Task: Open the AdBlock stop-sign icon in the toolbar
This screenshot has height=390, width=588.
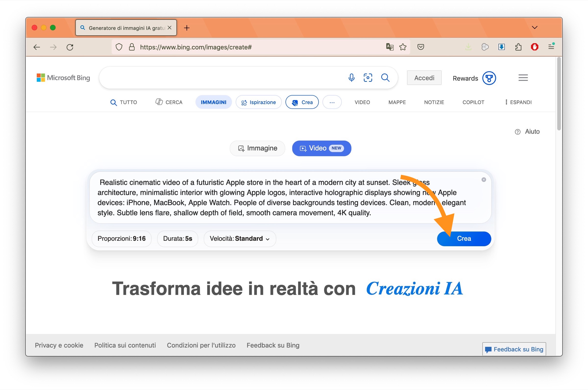Action: (x=535, y=47)
